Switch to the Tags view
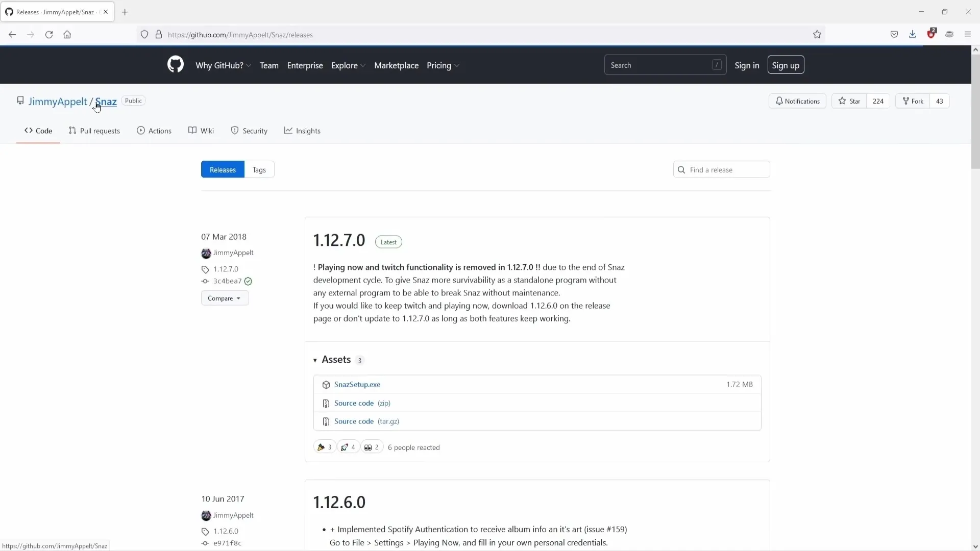The width and height of the screenshot is (980, 551). (x=259, y=169)
